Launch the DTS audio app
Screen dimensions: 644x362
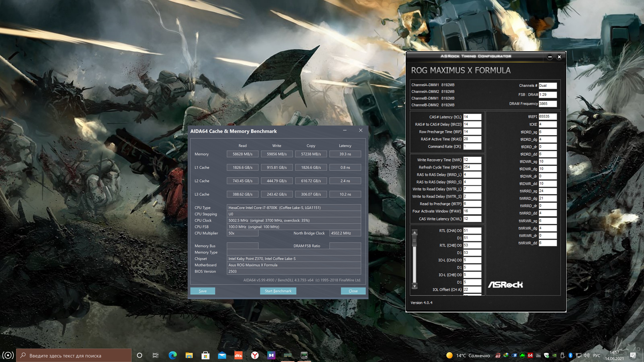click(x=238, y=355)
